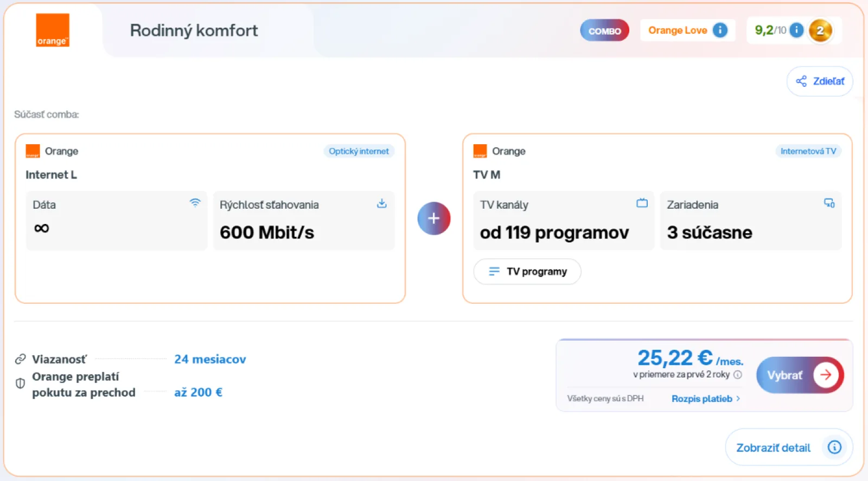Click the gold medal number 2 badge
The image size is (868, 481).
820,30
